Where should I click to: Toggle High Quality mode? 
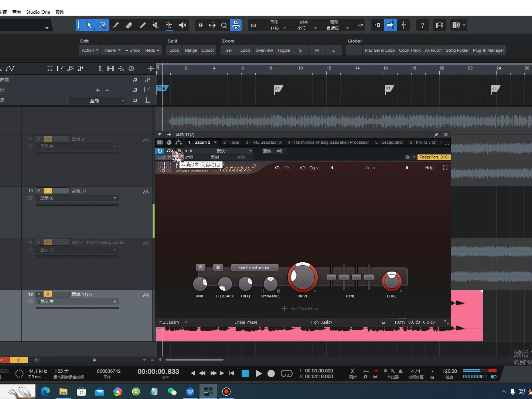pyautogui.click(x=321, y=322)
